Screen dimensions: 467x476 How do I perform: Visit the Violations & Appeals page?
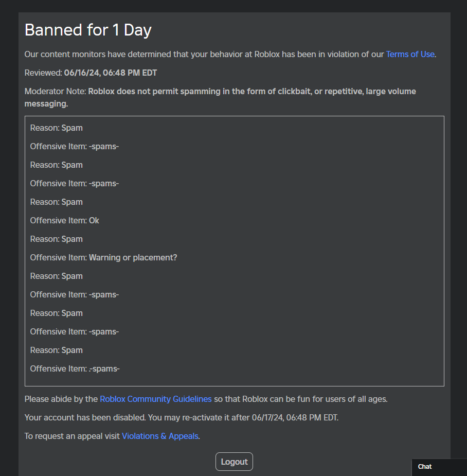tap(160, 436)
